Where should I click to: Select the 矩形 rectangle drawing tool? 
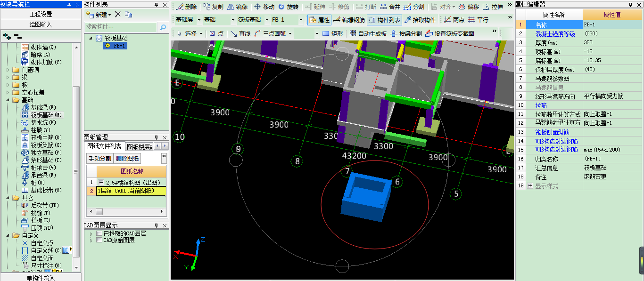click(x=333, y=33)
